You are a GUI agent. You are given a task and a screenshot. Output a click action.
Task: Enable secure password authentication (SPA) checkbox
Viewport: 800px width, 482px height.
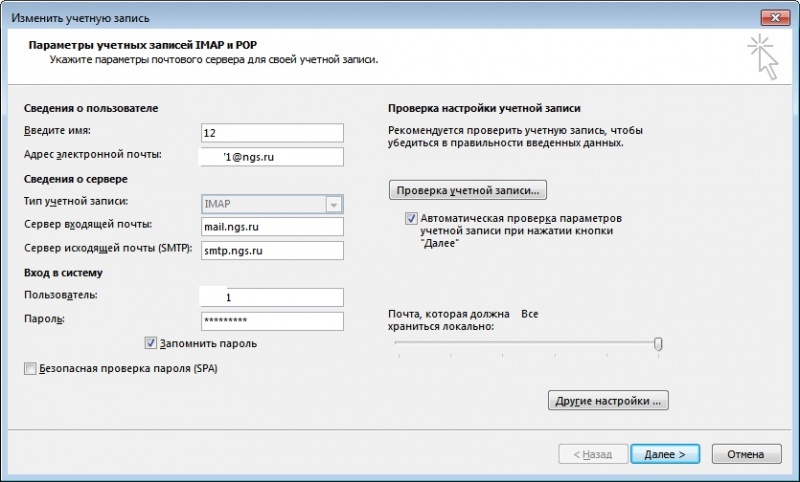click(30, 368)
